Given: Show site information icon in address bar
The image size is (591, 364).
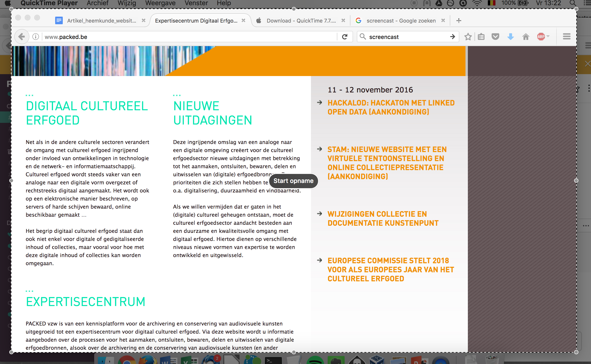Looking at the screenshot, I should [x=36, y=37].
